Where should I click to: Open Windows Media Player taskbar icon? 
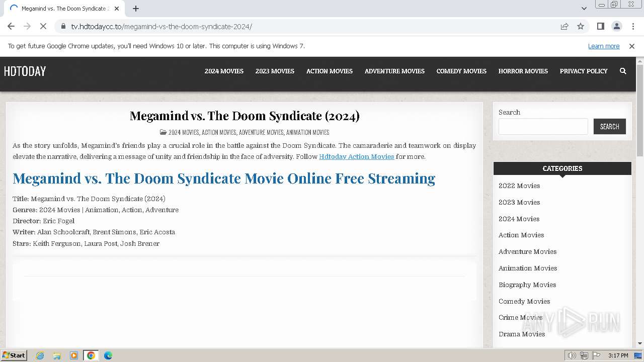(x=74, y=355)
